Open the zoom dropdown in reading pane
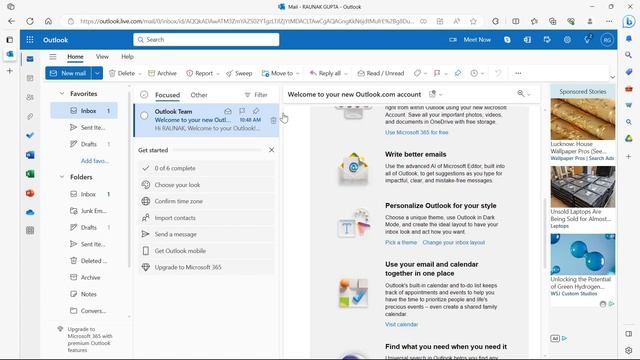Viewport: 640px width, 360px height. [524, 94]
